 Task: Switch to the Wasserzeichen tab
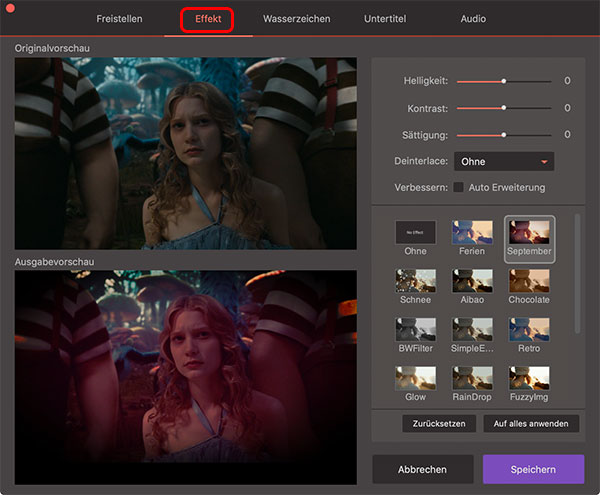click(x=297, y=19)
